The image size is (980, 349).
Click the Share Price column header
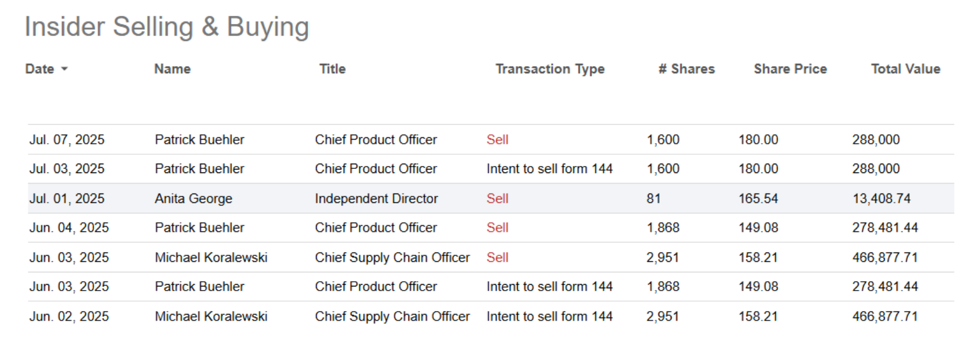click(x=789, y=69)
